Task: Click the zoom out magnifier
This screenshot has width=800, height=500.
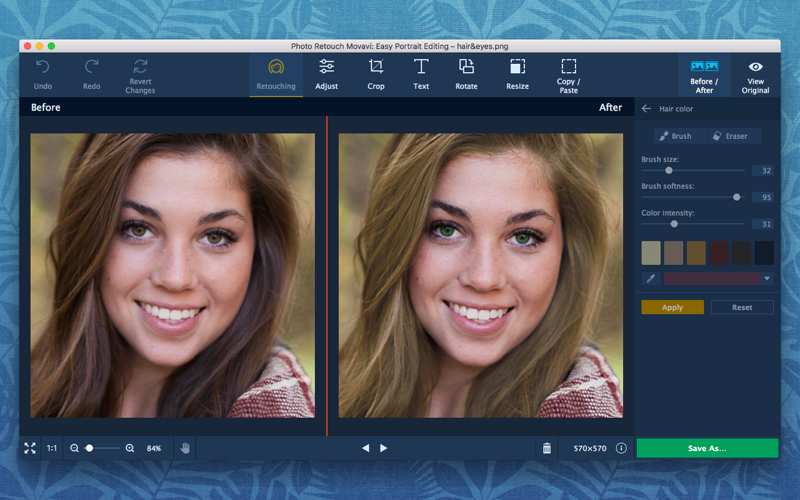Action: 74,448
